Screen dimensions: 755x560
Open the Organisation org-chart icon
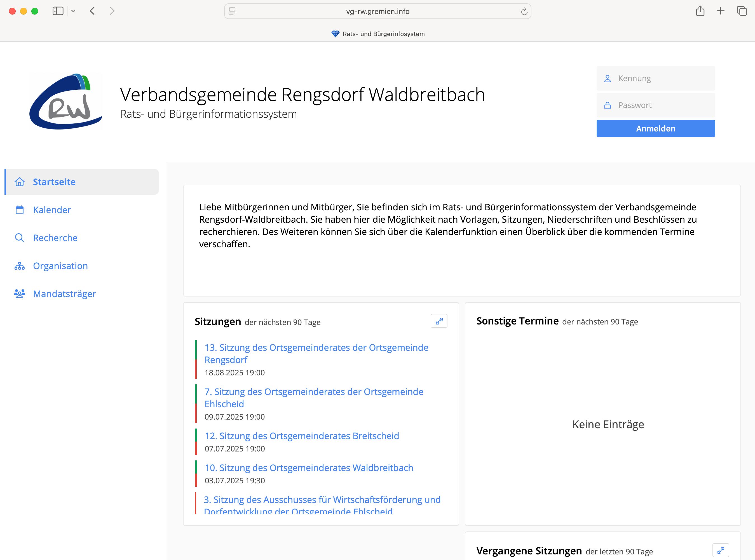pyautogui.click(x=20, y=266)
